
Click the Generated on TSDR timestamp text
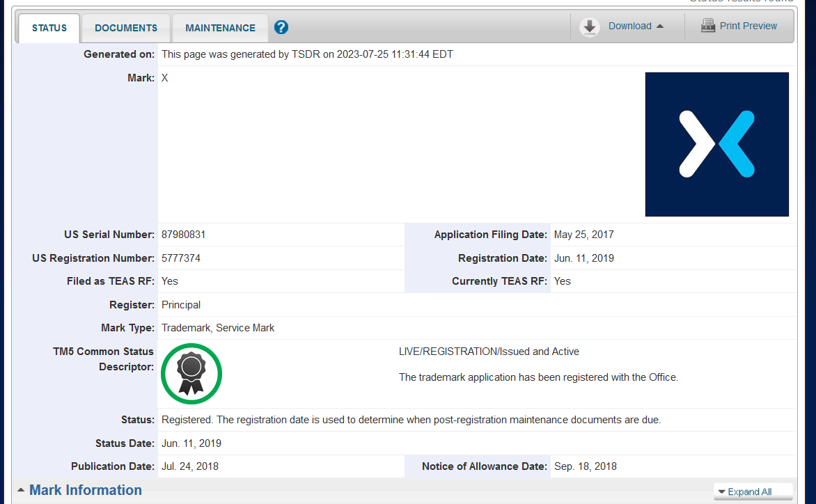[x=307, y=54]
